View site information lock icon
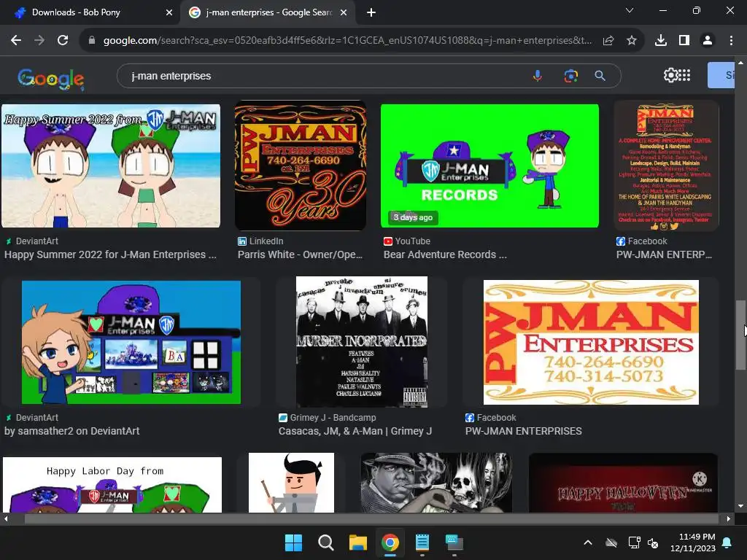Screen dimensions: 747x560 [x=92, y=41]
